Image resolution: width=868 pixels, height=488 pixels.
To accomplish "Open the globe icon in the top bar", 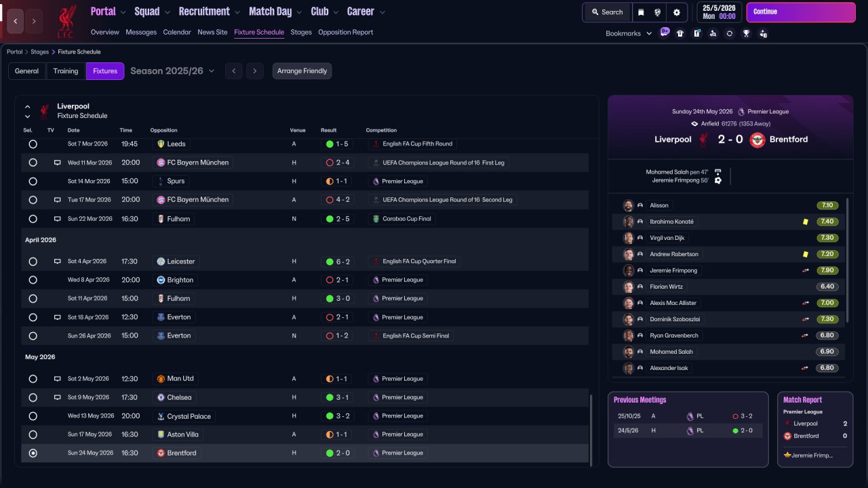I will [658, 12].
